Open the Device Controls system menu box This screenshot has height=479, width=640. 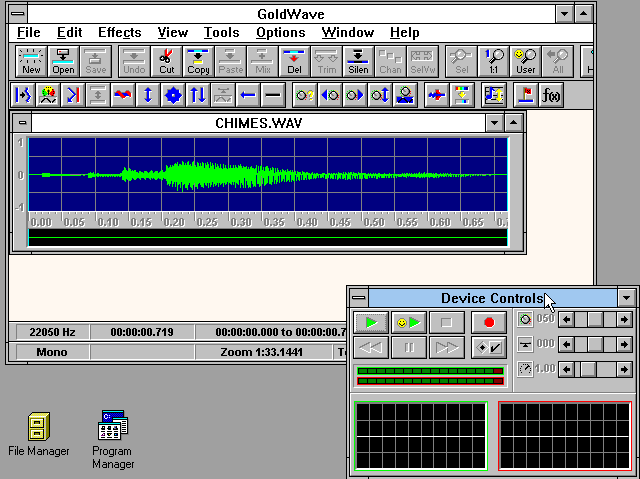359,297
